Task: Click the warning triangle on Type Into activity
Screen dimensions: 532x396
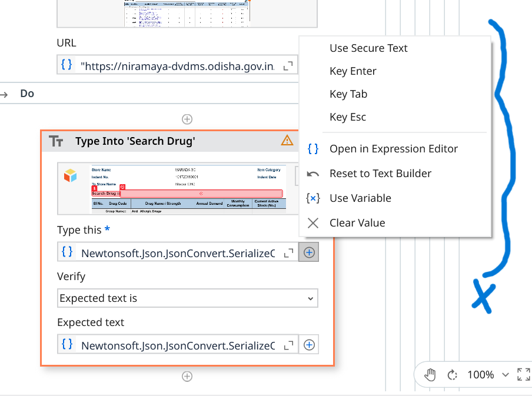Action: 287,140
